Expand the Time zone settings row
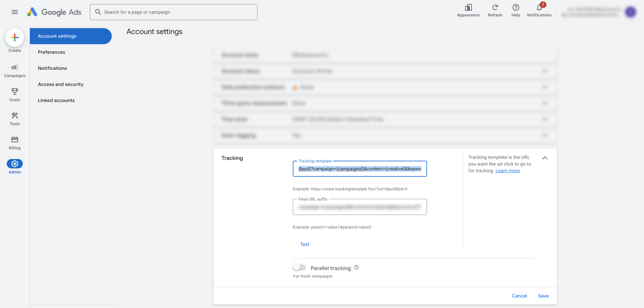 [546, 119]
